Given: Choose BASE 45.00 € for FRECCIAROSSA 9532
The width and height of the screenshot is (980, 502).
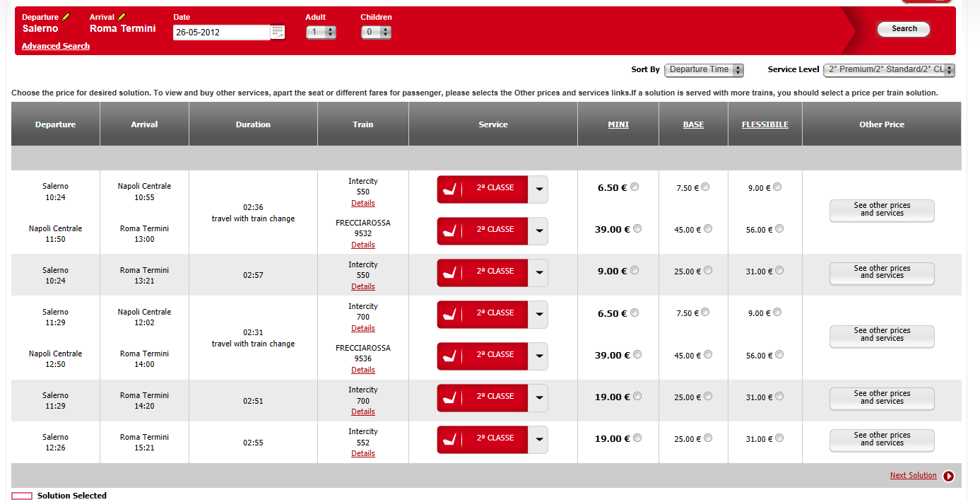Looking at the screenshot, I should pos(708,229).
